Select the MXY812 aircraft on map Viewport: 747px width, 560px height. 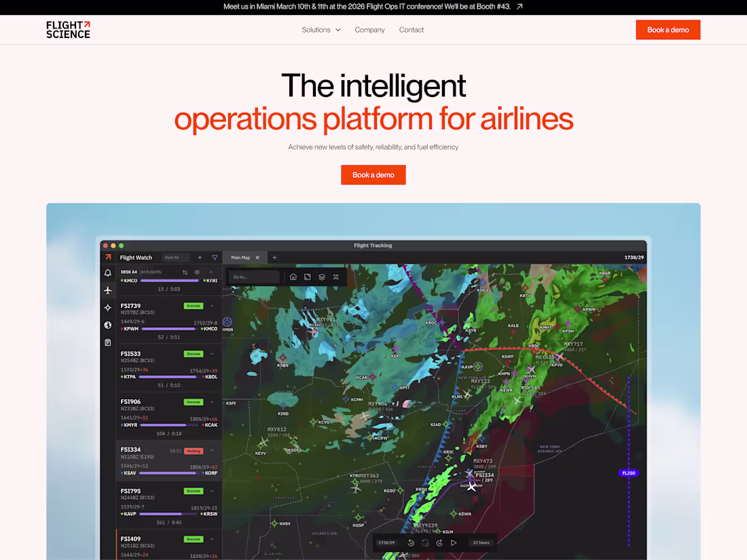(x=263, y=442)
